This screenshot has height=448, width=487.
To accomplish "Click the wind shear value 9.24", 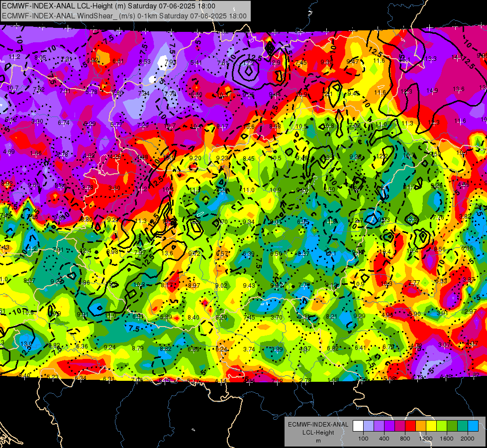I will pos(109,347).
